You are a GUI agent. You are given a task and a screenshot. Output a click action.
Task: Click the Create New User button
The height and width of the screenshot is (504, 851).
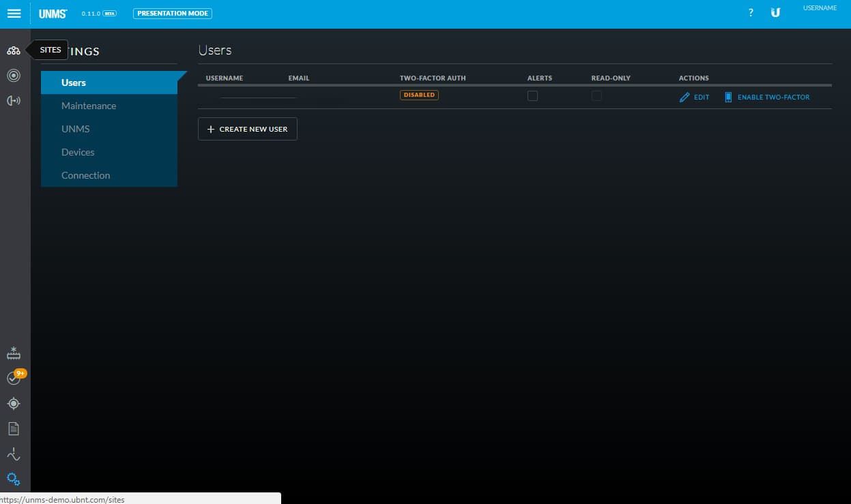(248, 129)
